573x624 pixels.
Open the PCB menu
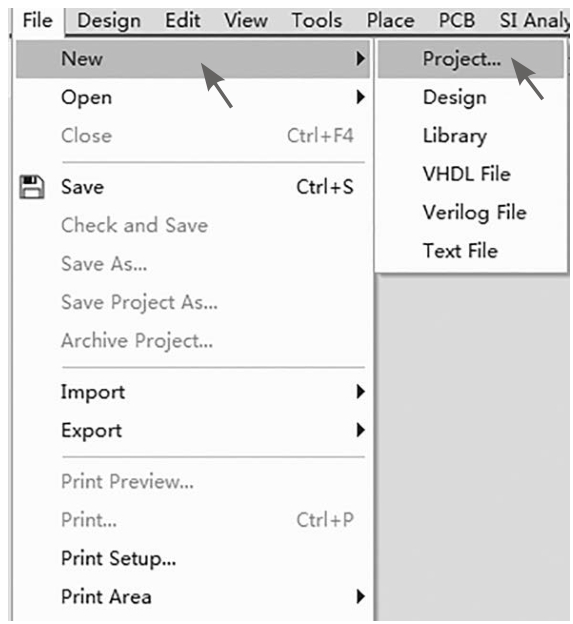pos(457,20)
